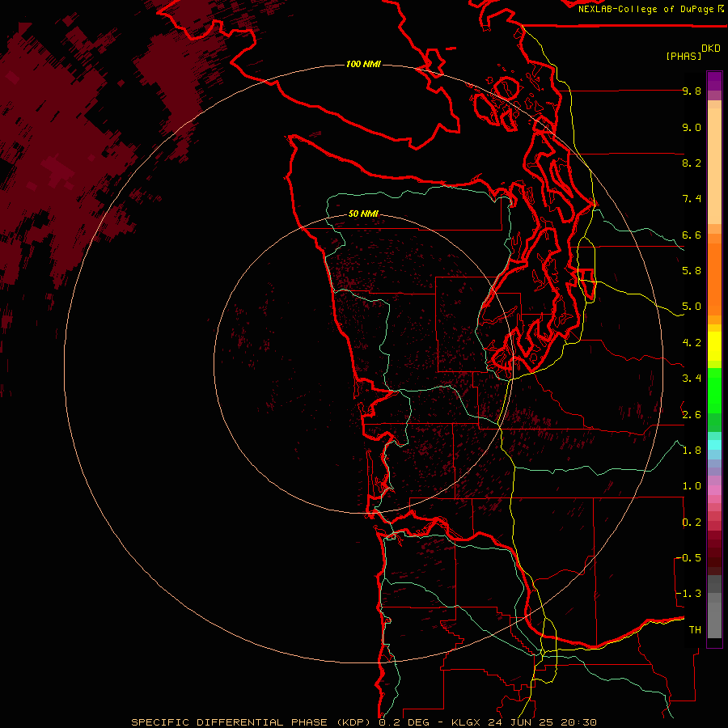The width and height of the screenshot is (728, 728).
Task: Click the 24 JUN 25 date in the caption
Action: click(522, 722)
